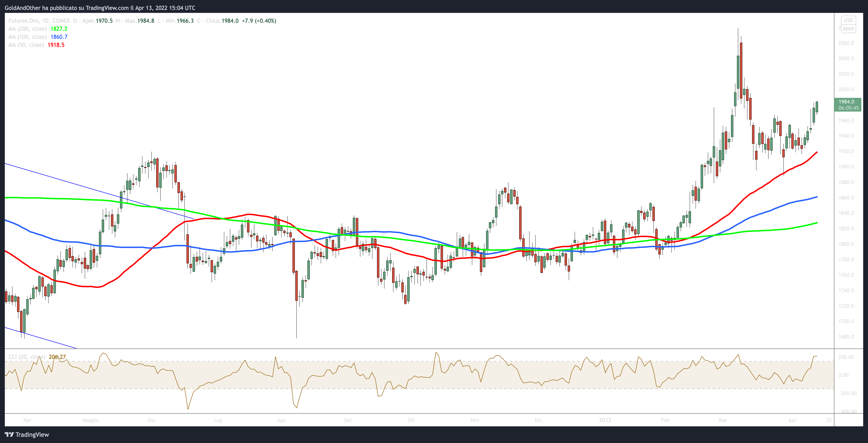Click the '2022' time axis label
Image resolution: width=868 pixels, height=443 pixels.
(x=605, y=420)
